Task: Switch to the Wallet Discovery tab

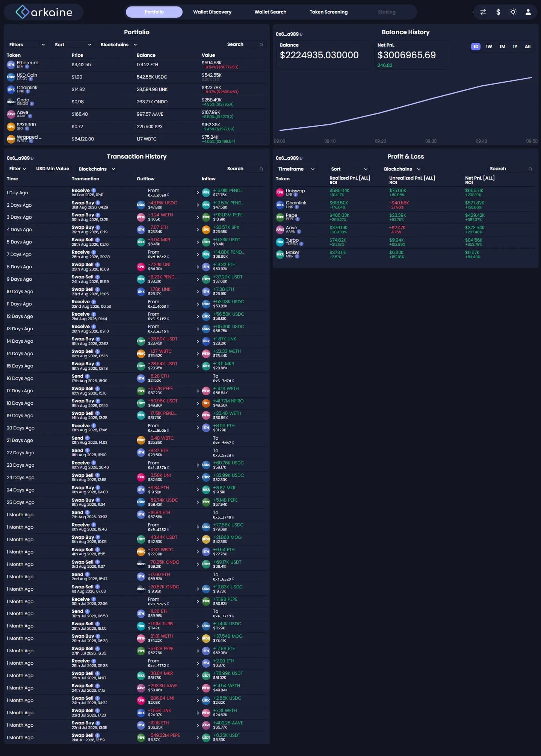Action: pyautogui.click(x=212, y=12)
